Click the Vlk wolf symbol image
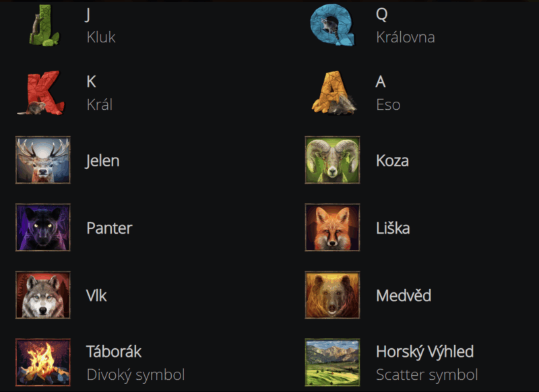Viewport: 539px width, 392px height. click(43, 295)
